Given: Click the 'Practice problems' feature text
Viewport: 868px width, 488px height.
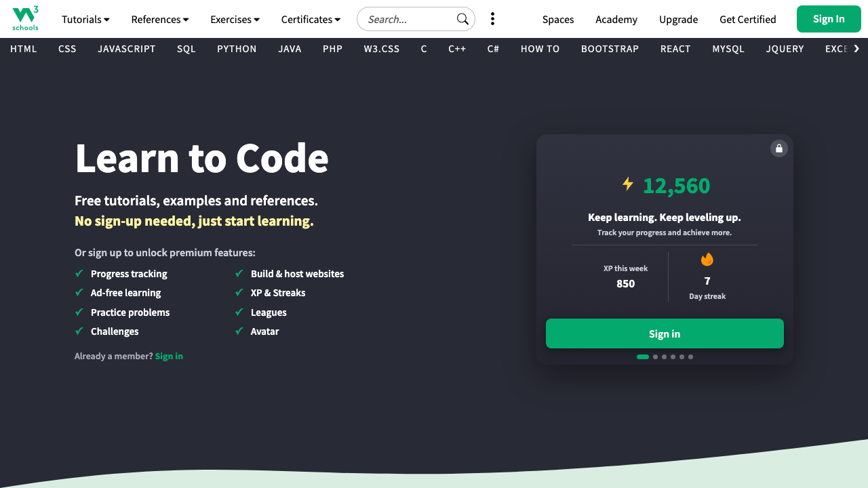Looking at the screenshot, I should (130, 312).
